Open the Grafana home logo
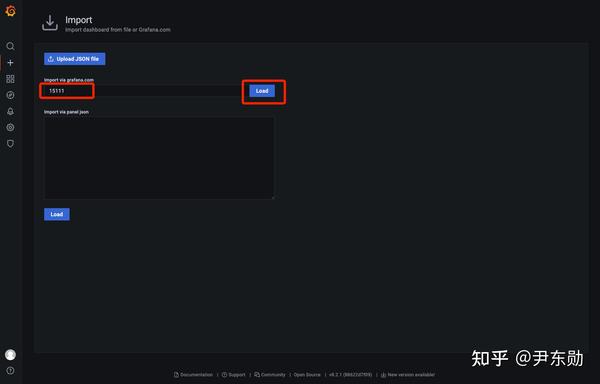 [x=10, y=11]
